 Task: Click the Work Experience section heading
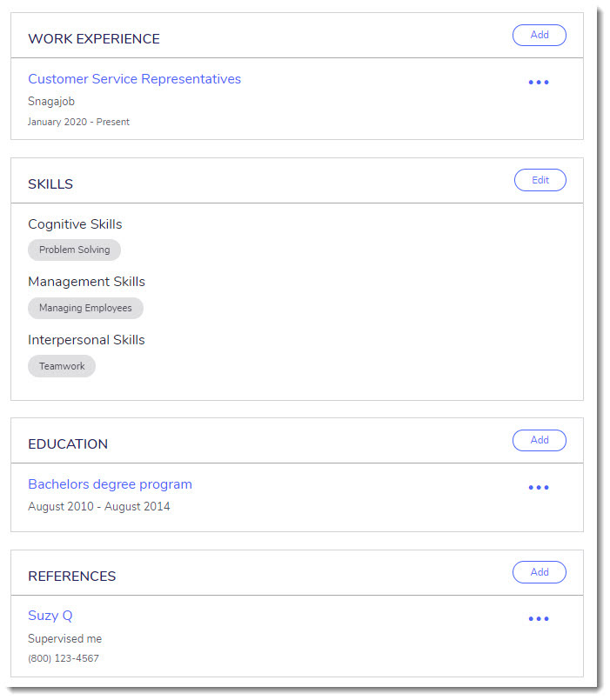(94, 39)
